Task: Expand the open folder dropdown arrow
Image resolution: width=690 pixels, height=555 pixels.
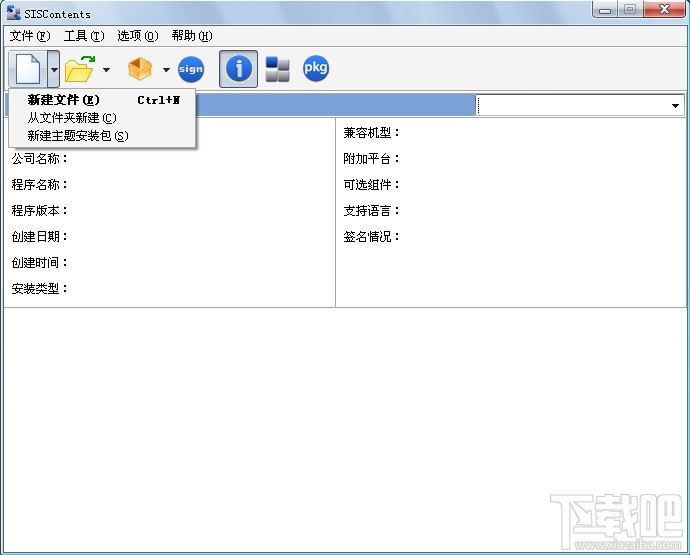Action: [106, 70]
